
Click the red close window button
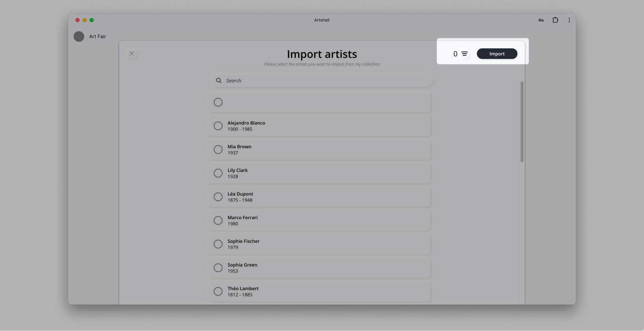pos(77,20)
